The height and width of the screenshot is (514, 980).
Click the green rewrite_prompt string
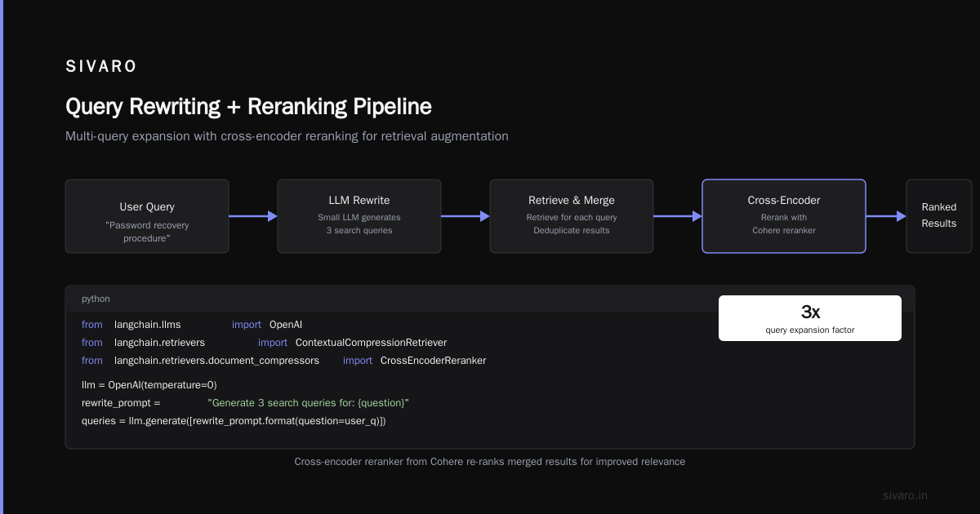click(x=309, y=403)
